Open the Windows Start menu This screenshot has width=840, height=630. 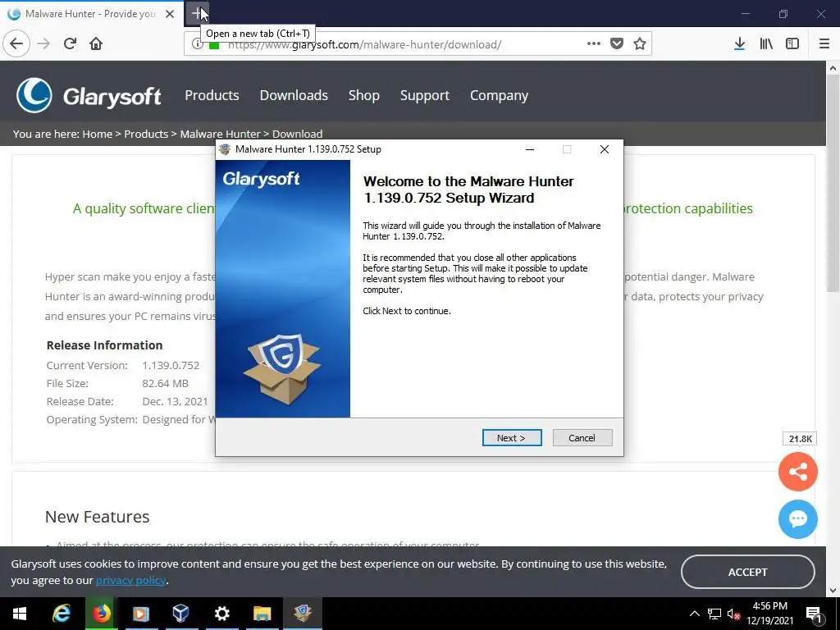point(20,614)
